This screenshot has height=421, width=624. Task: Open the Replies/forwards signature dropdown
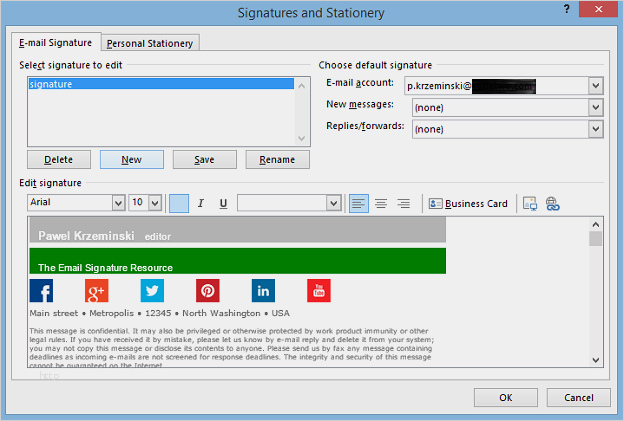595,129
